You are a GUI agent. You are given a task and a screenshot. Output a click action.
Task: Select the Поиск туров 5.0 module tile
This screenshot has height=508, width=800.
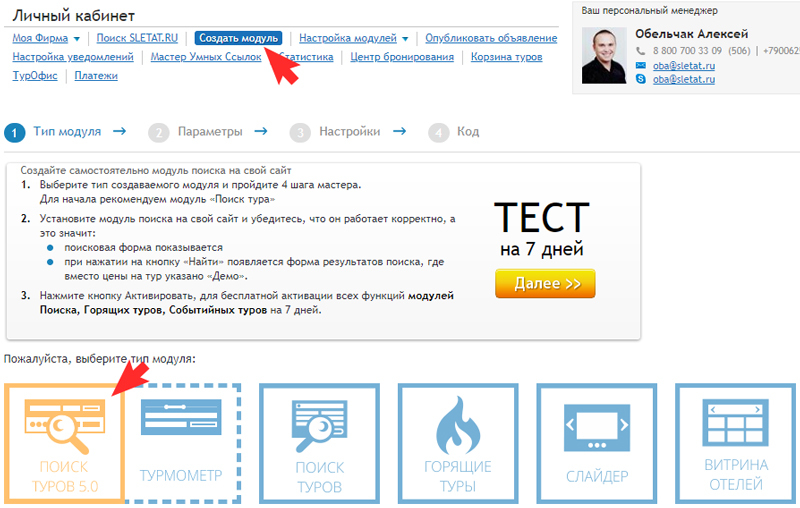coord(64,443)
